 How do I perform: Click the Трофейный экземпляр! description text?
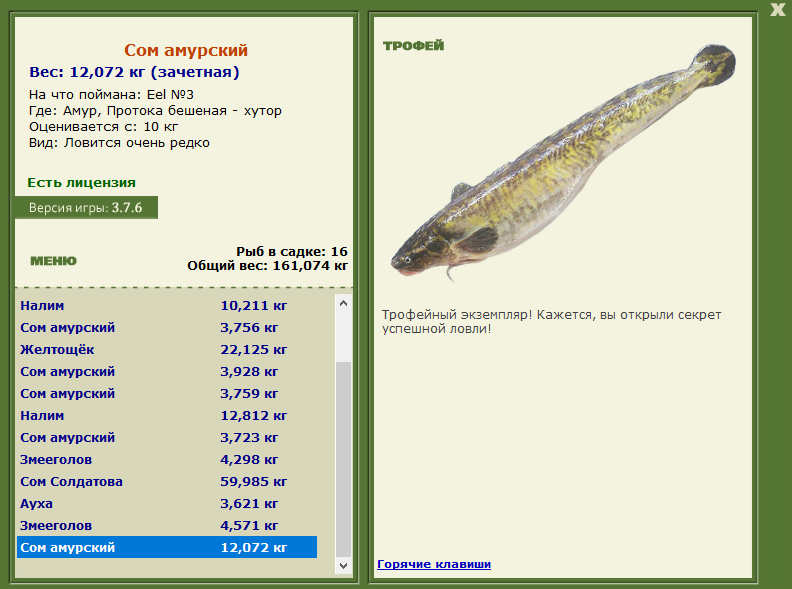(552, 322)
